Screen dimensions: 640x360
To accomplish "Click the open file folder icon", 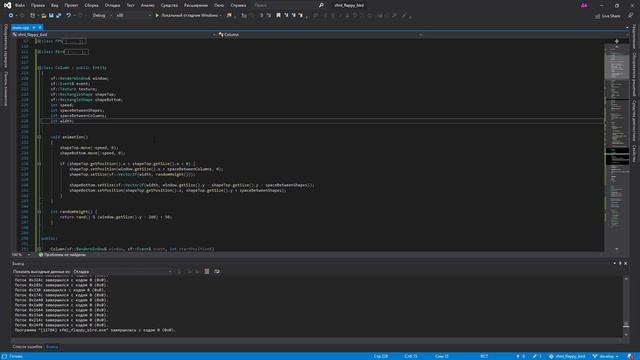I will [x=44, y=16].
